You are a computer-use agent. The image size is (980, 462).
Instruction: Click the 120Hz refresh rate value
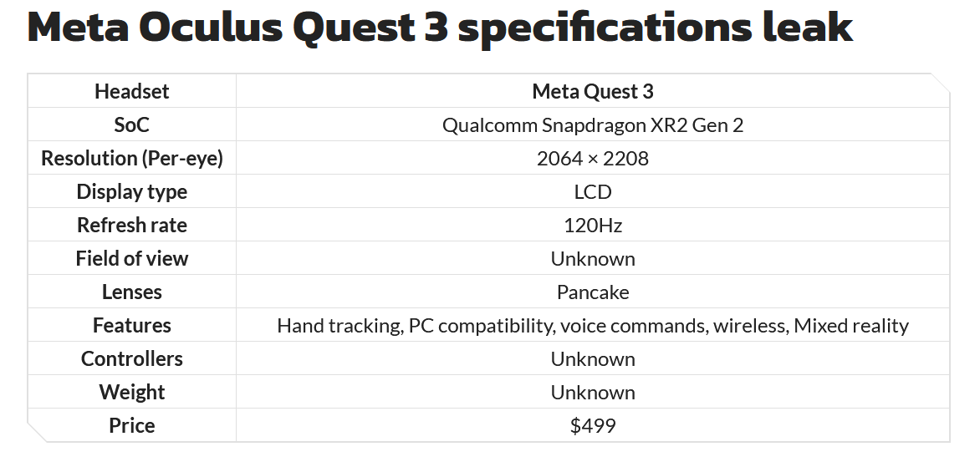point(593,225)
